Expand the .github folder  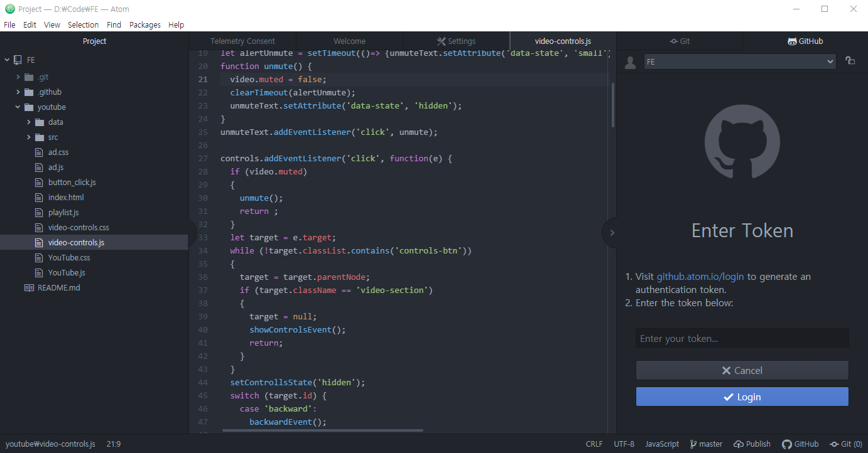[x=18, y=92]
